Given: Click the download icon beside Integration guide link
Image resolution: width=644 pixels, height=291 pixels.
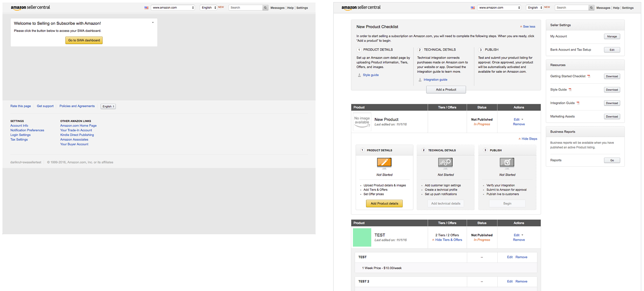Looking at the screenshot, I should click(x=420, y=80).
